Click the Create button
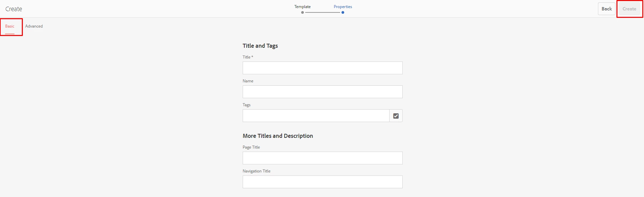The height and width of the screenshot is (197, 644). click(x=629, y=9)
